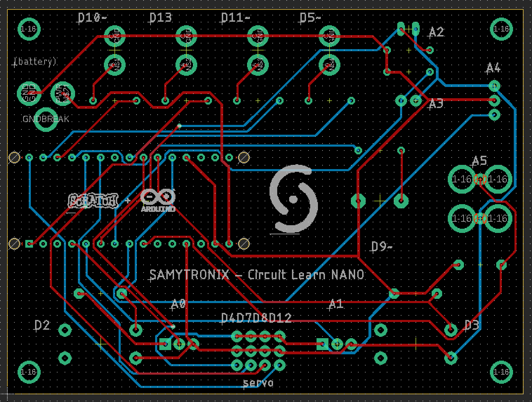
Task: Select the battery connector pads
Action: 29,93
